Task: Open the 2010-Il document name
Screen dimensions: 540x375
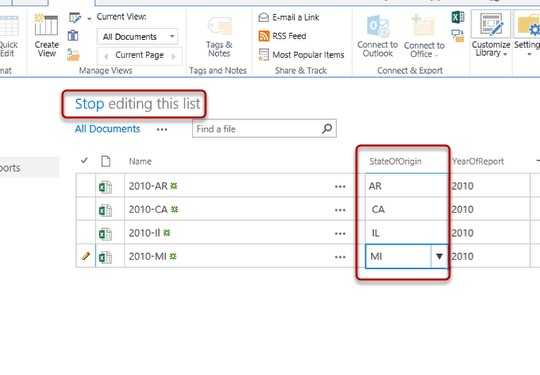Action: [145, 233]
